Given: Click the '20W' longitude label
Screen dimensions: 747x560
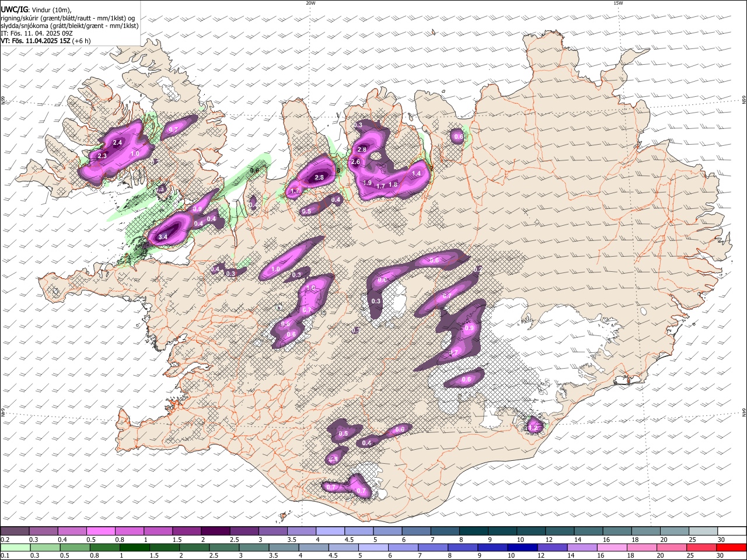Looking at the screenshot, I should (310, 3).
